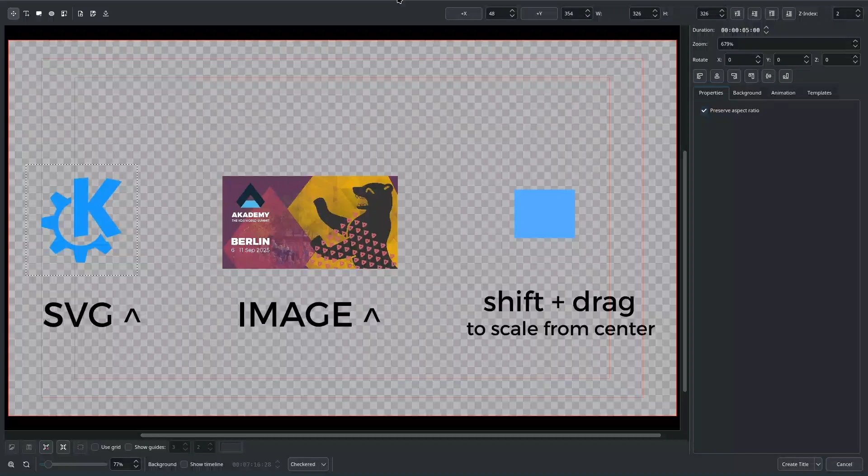Click the Cancel button
Viewport: 868px width, 476px height.
844,464
